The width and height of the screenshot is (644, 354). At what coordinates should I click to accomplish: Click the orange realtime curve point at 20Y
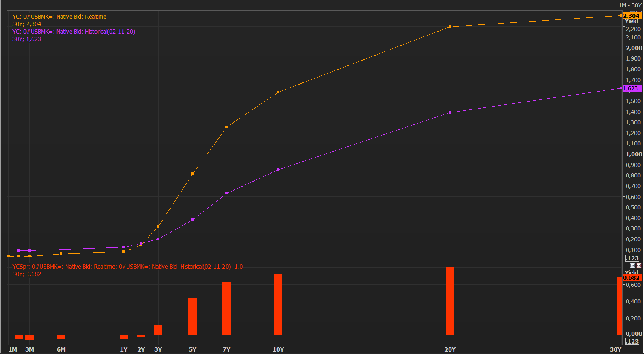coord(450,27)
